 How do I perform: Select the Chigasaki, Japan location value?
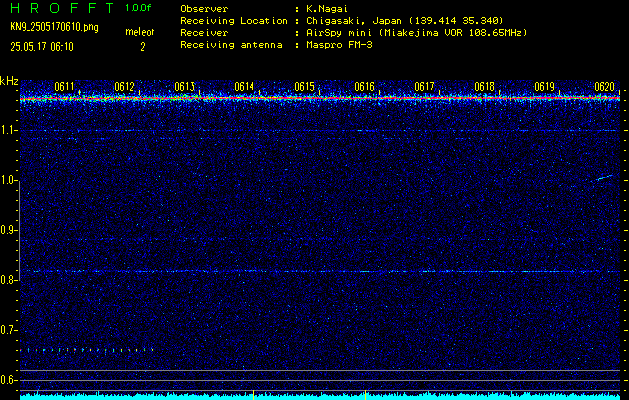(x=404, y=20)
